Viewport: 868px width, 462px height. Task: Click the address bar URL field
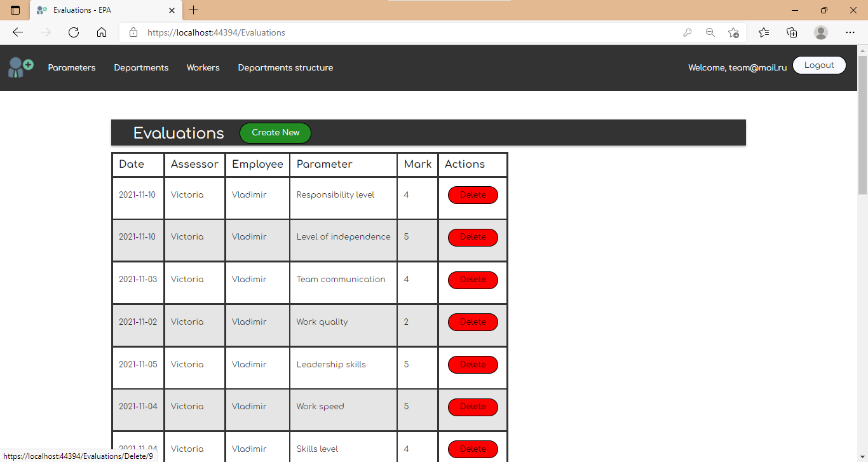(x=407, y=32)
